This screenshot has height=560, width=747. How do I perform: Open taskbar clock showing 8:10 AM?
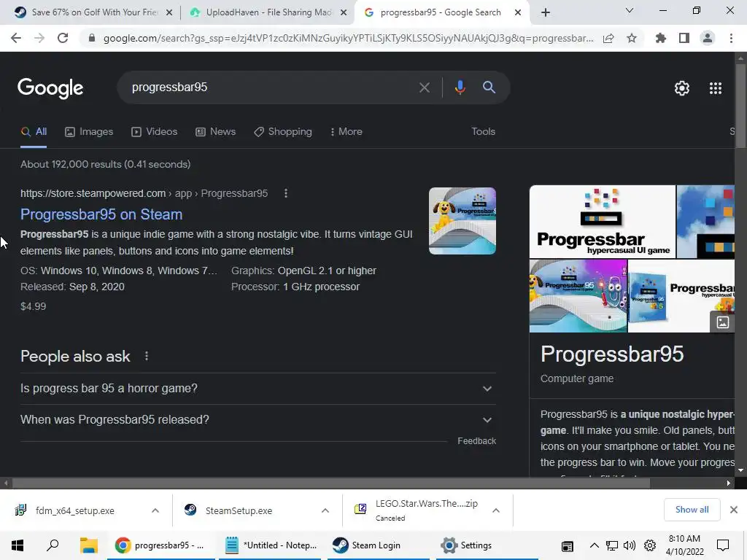point(684,545)
